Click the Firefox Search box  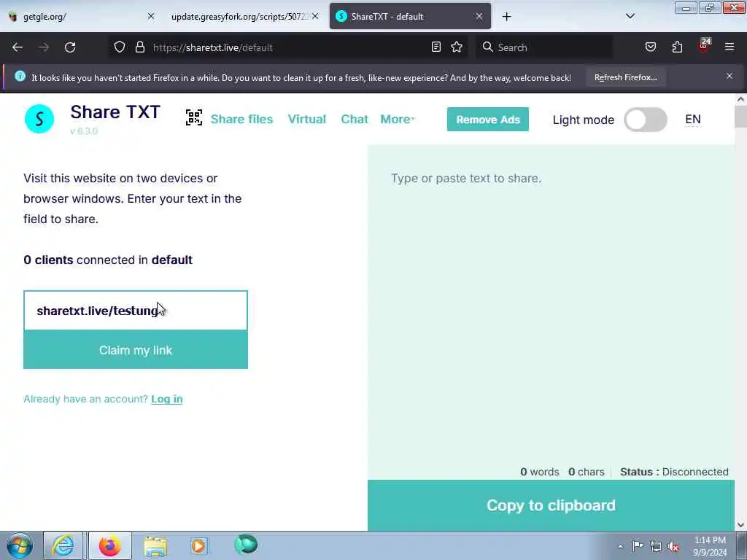[544, 47]
